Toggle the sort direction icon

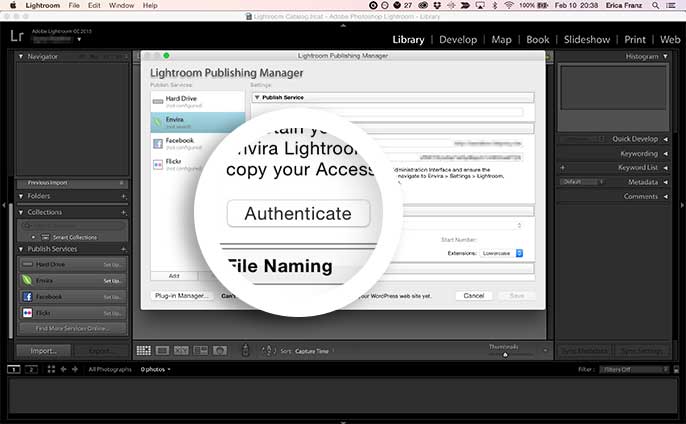(x=268, y=350)
